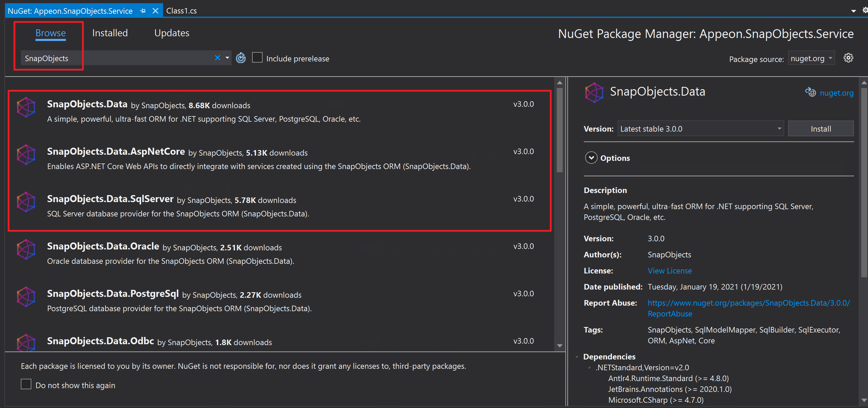Click the SnapObjects.Data.Oracle package icon

click(26, 249)
